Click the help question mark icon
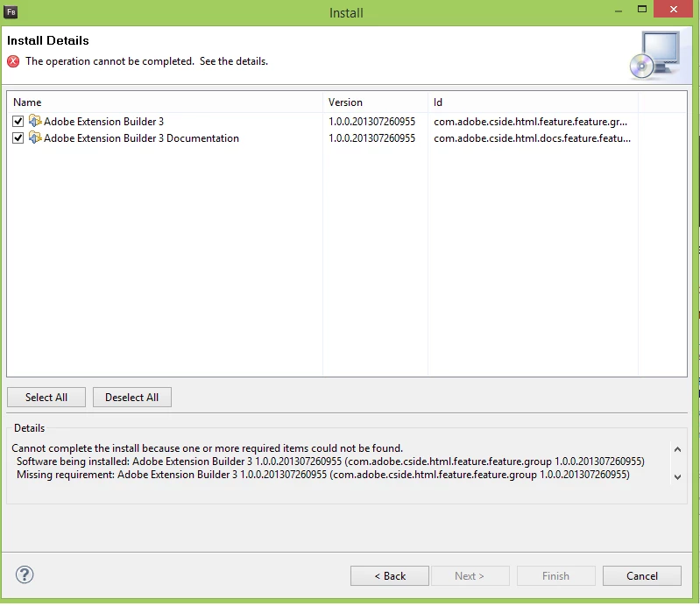The image size is (700, 606). tap(25, 574)
